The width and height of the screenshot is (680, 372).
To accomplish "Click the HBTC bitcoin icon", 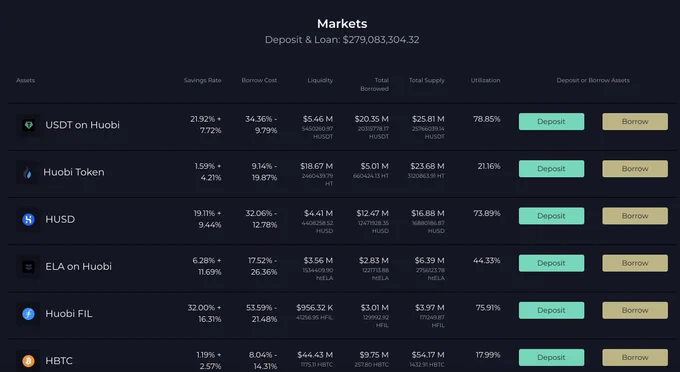I will pyautogui.click(x=29, y=361).
